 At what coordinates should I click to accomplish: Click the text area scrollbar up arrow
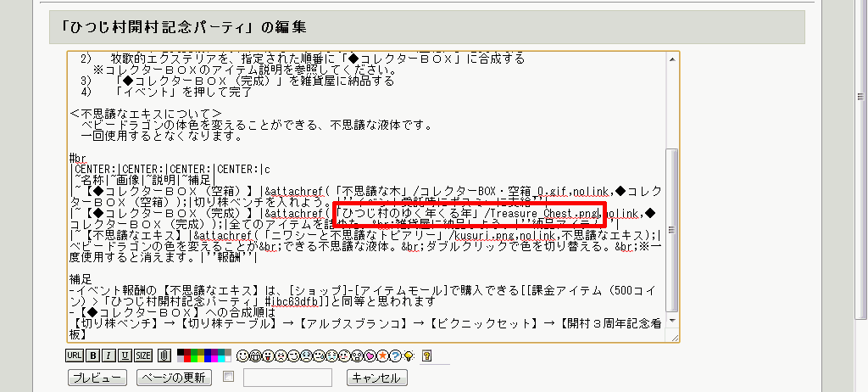(672, 59)
